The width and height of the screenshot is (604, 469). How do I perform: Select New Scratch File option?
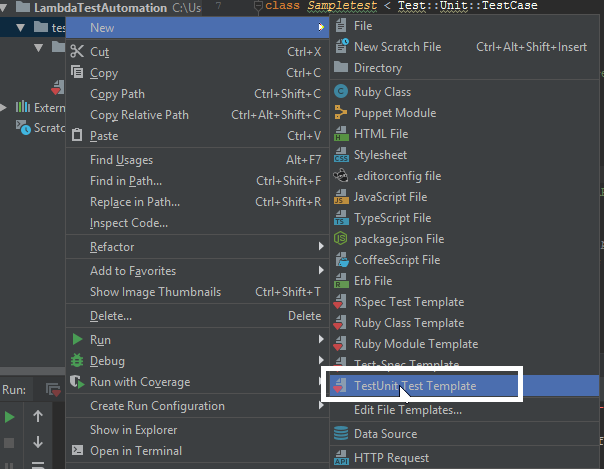[397, 47]
